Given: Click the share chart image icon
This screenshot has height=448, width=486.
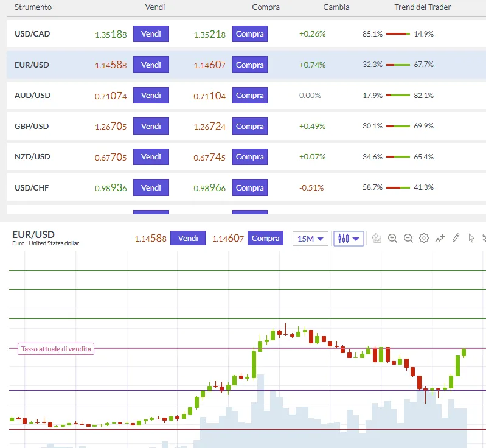Looking at the screenshot, I should (x=377, y=238).
